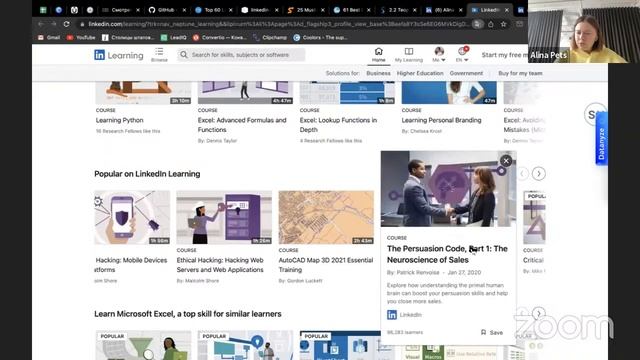Screen dimensions: 640x360
Task: Focus the search for skills input field
Action: [x=241, y=55]
